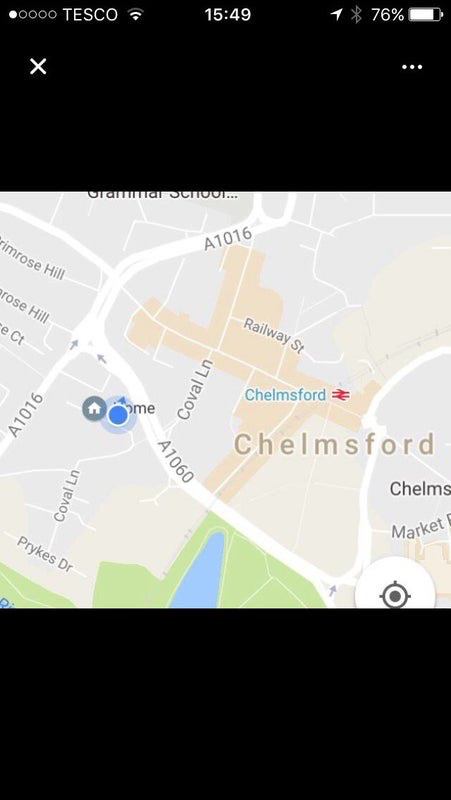The width and height of the screenshot is (451, 800).
Task: Tap the Railway St label
Action: [273, 335]
